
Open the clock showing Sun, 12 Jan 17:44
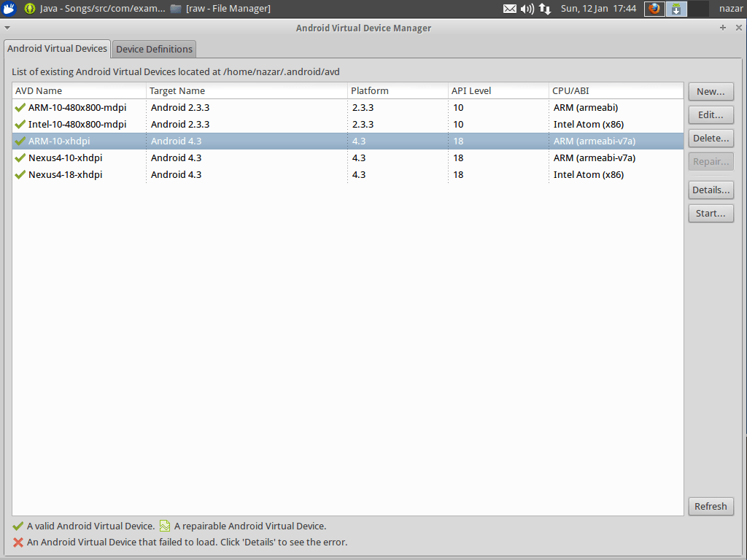(x=597, y=9)
